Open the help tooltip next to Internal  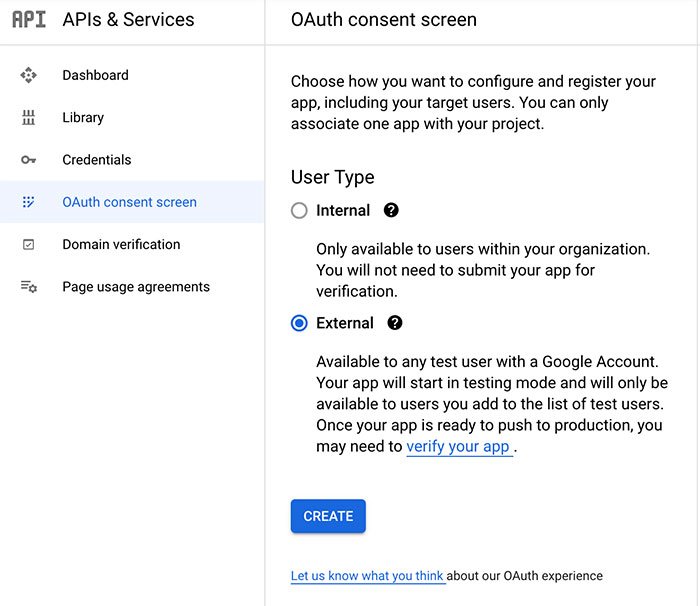click(x=391, y=210)
